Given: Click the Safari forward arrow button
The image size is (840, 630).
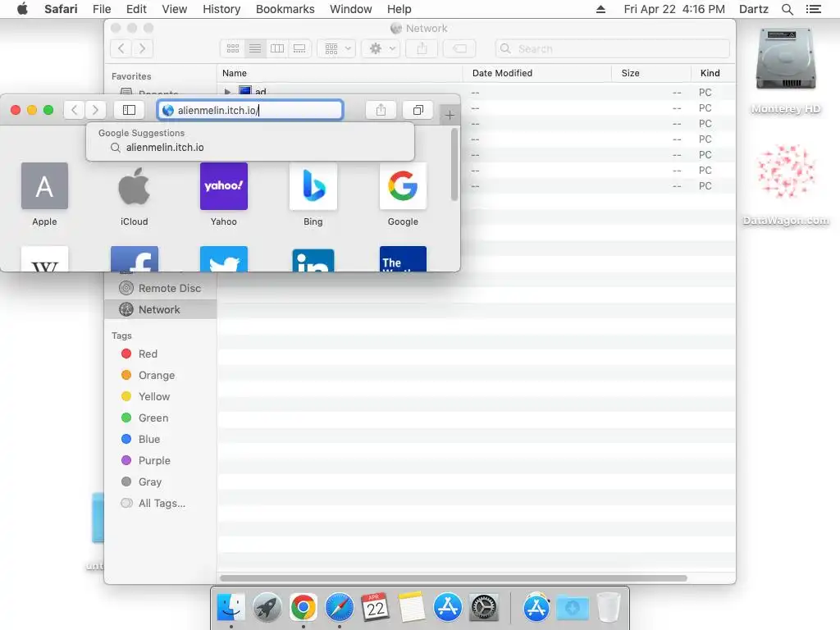Looking at the screenshot, I should click(95, 110).
